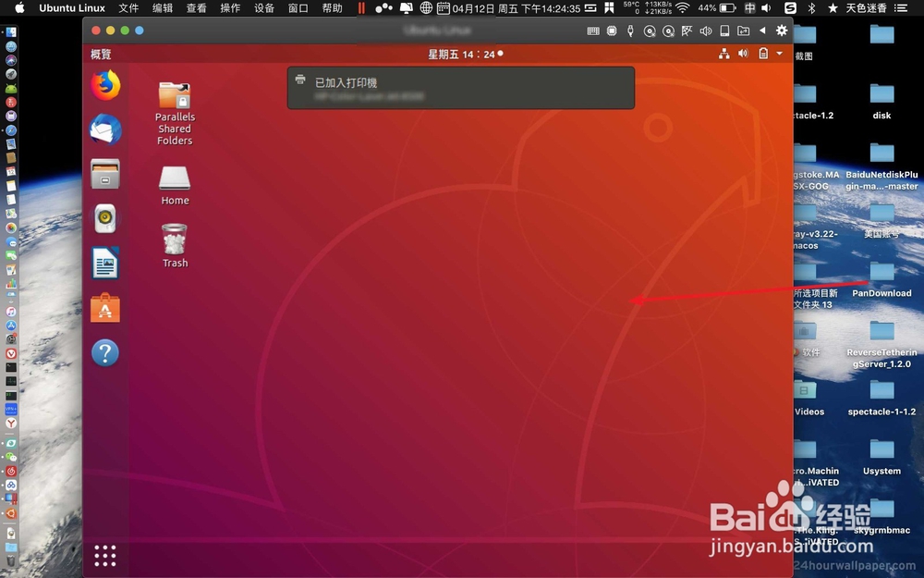Open the 操作 menu
Image resolution: width=924 pixels, height=578 pixels.
click(x=230, y=7)
